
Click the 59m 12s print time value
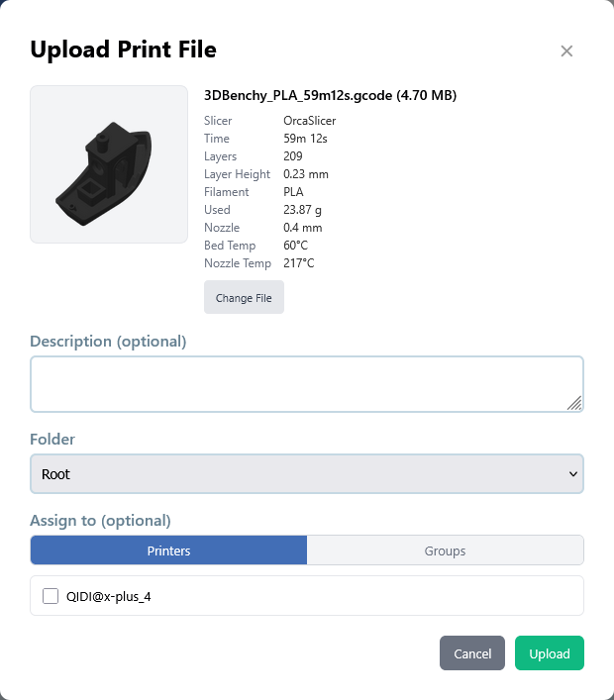(x=305, y=139)
